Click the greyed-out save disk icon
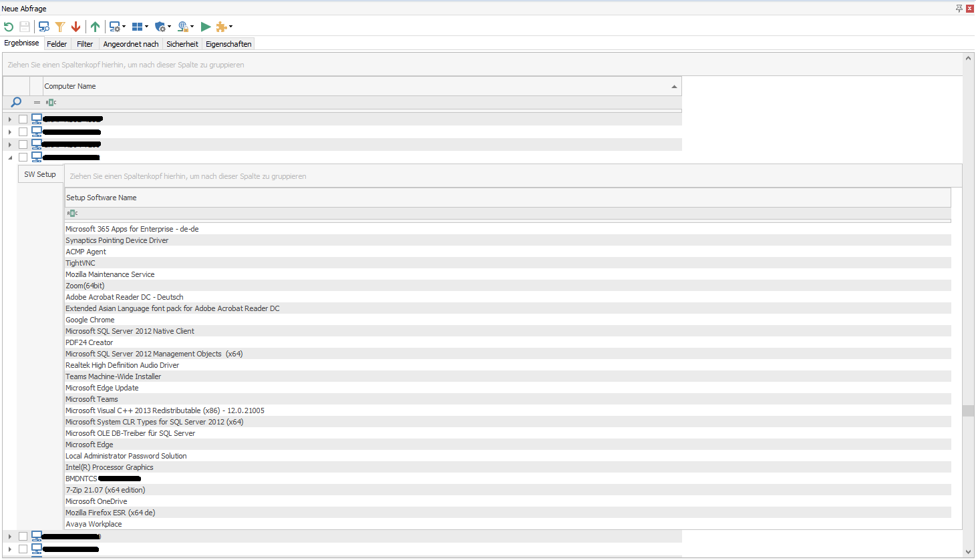The height and width of the screenshot is (560, 976). [25, 27]
